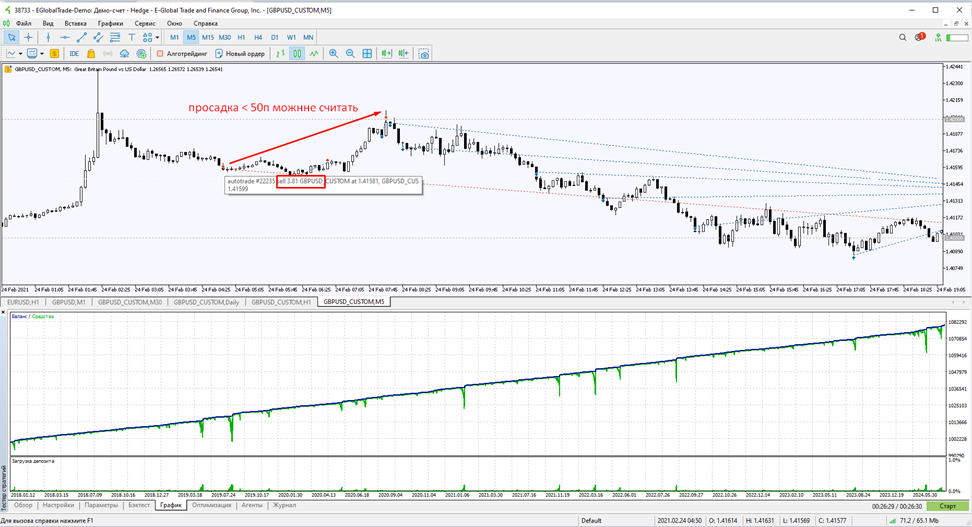This screenshot has width=972, height=527.
Task: Open signals broadcast icon
Action: point(108,54)
